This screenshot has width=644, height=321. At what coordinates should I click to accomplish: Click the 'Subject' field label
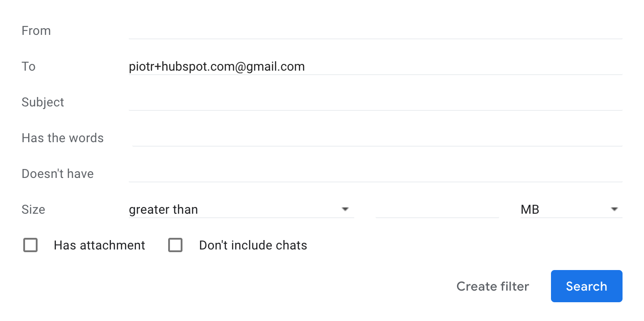pyautogui.click(x=43, y=102)
